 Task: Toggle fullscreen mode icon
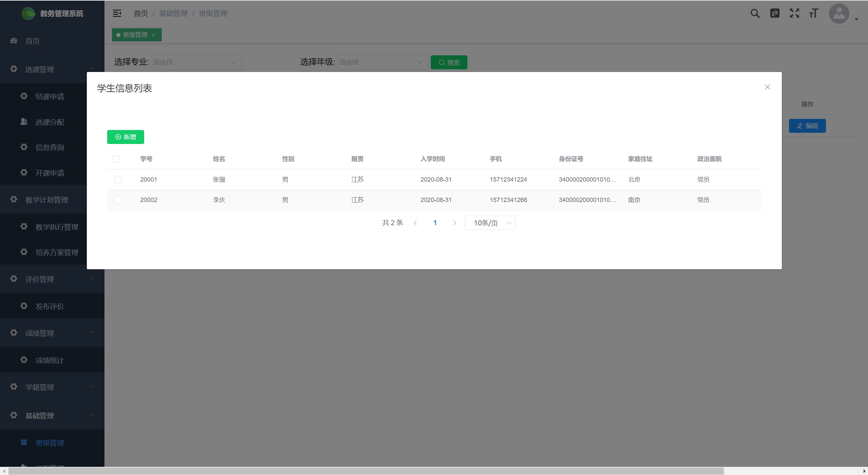[794, 13]
